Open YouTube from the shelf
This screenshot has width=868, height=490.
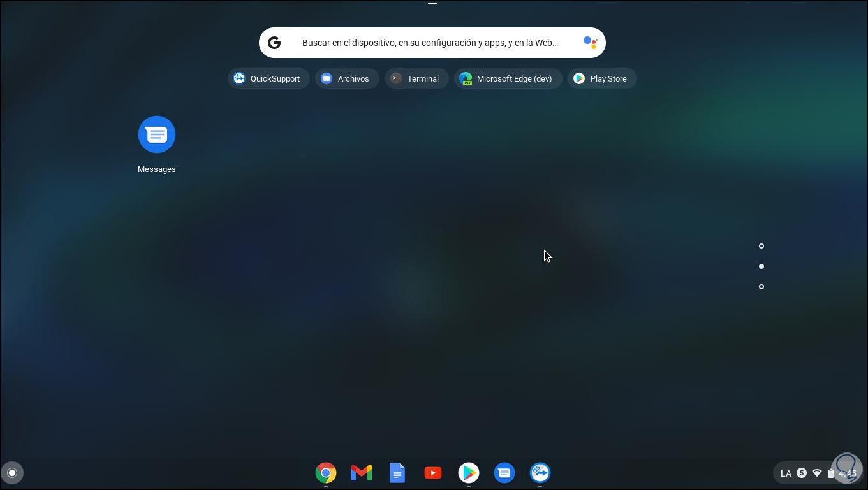[x=433, y=473]
